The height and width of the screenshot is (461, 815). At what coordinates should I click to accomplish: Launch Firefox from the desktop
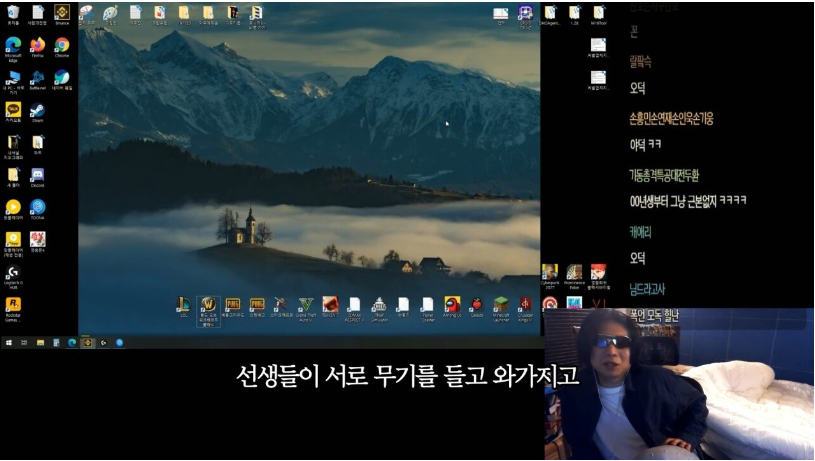pyautogui.click(x=37, y=47)
